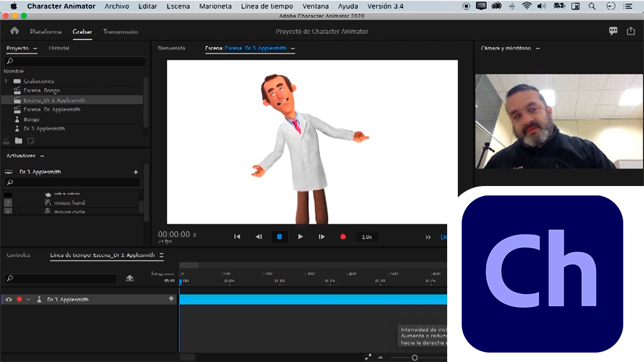This screenshot has width=644, height=362.
Task: Click the Stop playback button
Action: tap(279, 237)
